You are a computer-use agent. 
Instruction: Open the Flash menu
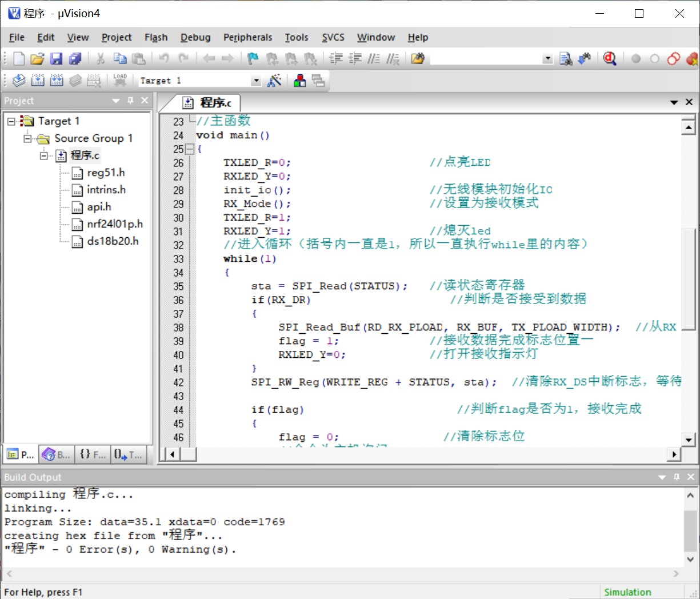pyautogui.click(x=156, y=37)
